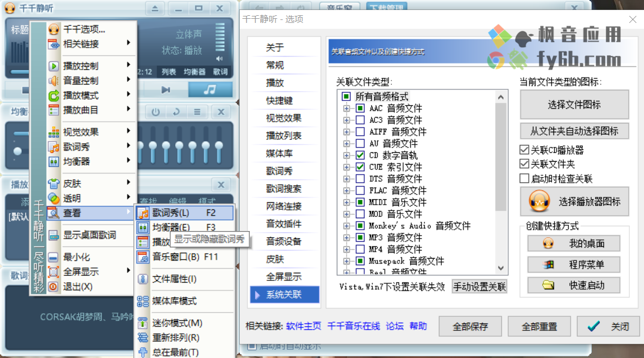The image size is (644, 358).
Task: Click the 全部保存 button
Action: (470, 327)
